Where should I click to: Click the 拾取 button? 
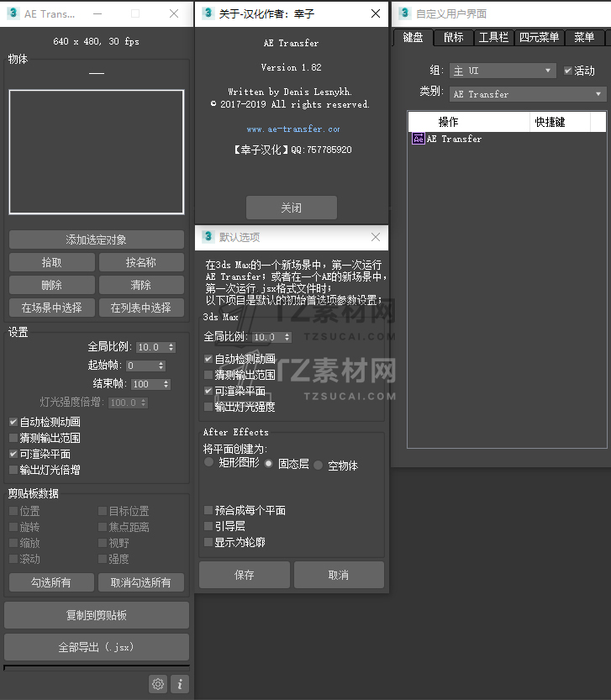[x=52, y=262]
